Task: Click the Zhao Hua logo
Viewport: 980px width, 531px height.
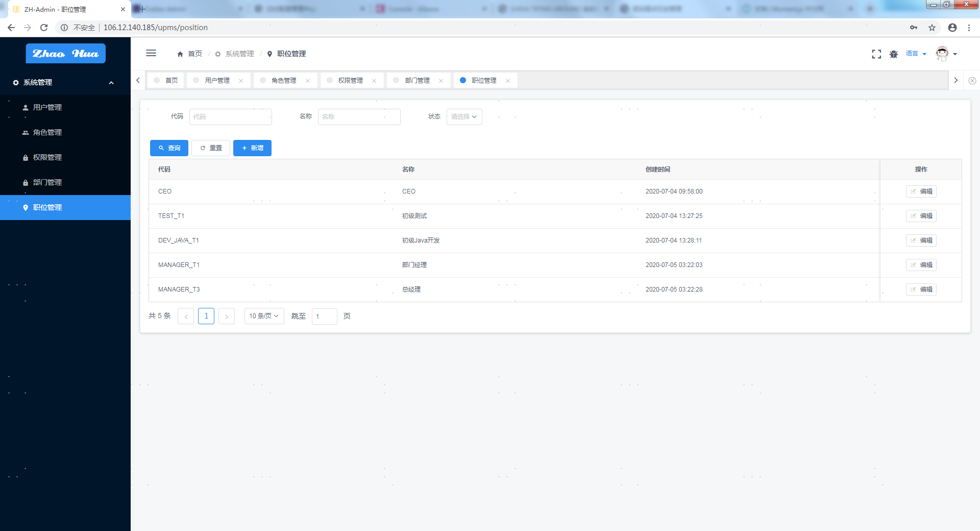Action: point(65,53)
